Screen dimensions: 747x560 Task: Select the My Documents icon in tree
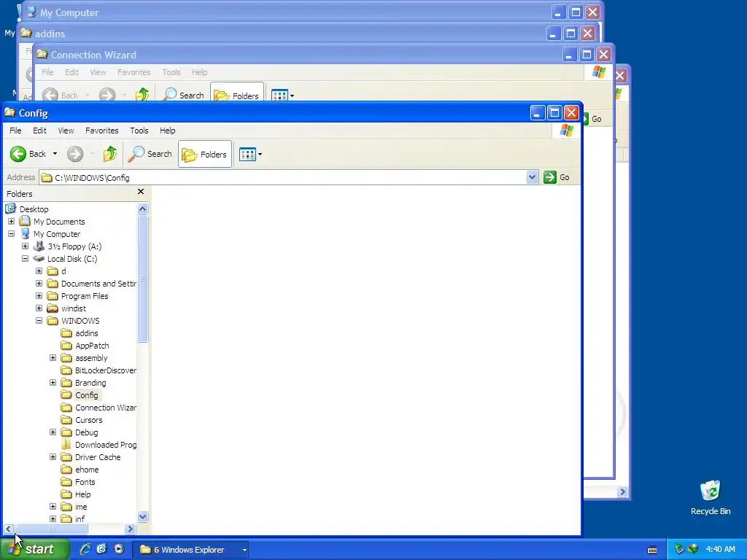coord(25,222)
